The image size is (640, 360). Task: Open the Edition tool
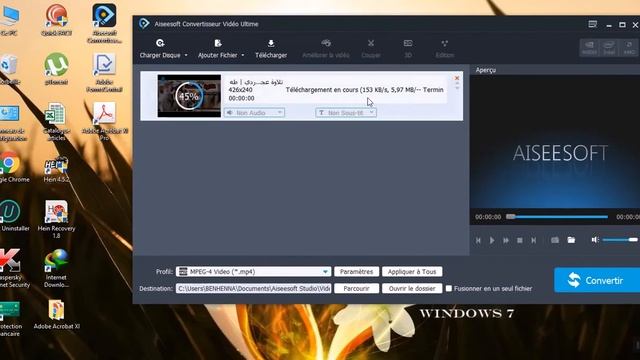[444, 49]
